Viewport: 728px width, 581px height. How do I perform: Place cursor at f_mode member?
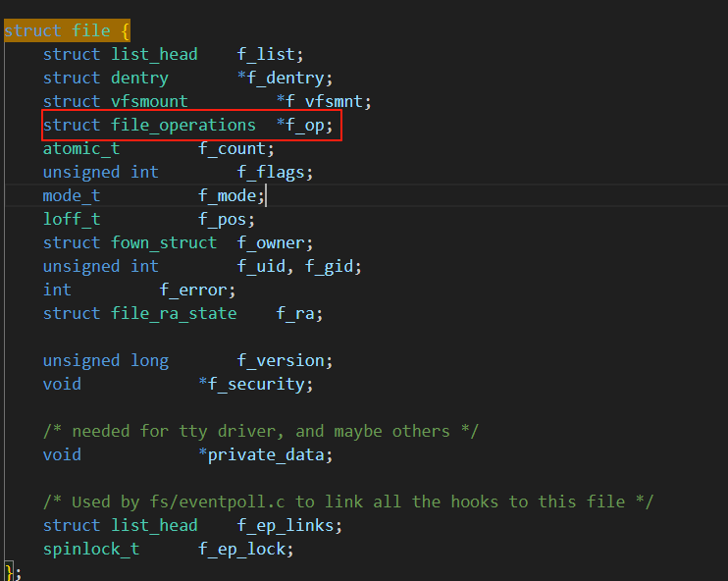(228, 195)
